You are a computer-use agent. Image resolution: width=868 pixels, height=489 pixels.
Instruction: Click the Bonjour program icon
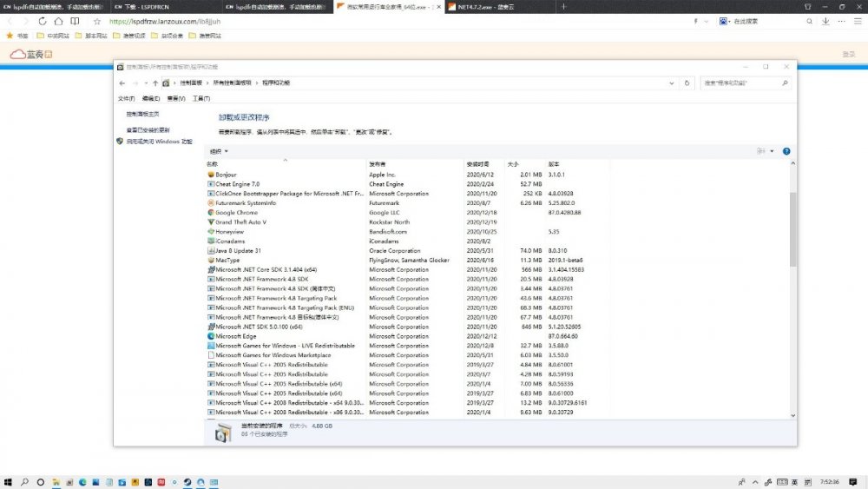(x=211, y=175)
